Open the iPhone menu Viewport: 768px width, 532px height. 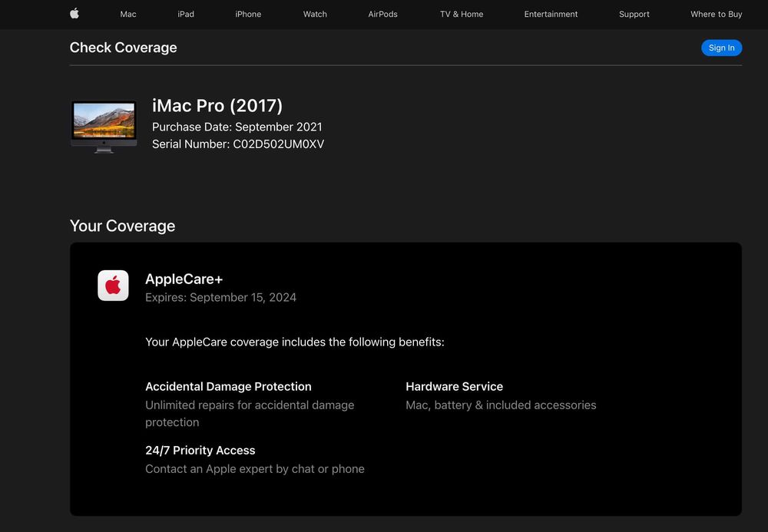pos(248,14)
